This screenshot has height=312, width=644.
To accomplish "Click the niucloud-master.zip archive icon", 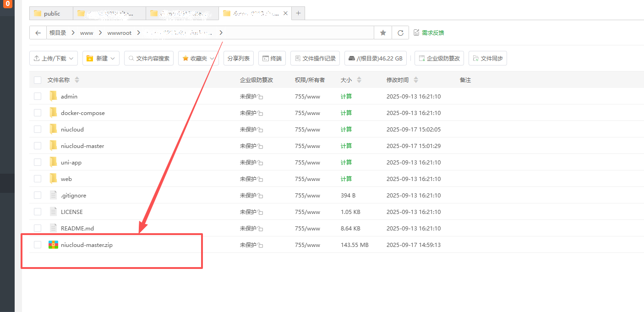I will coord(54,245).
